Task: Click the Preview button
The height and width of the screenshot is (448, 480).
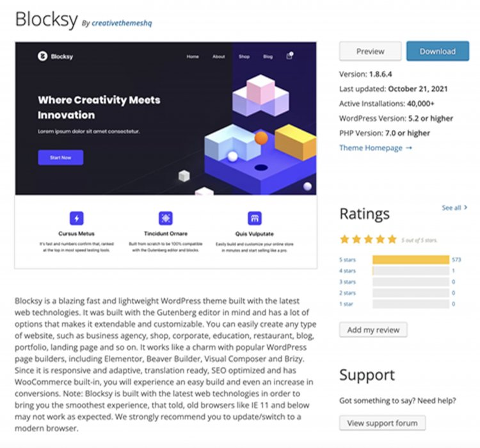Action: [x=371, y=51]
